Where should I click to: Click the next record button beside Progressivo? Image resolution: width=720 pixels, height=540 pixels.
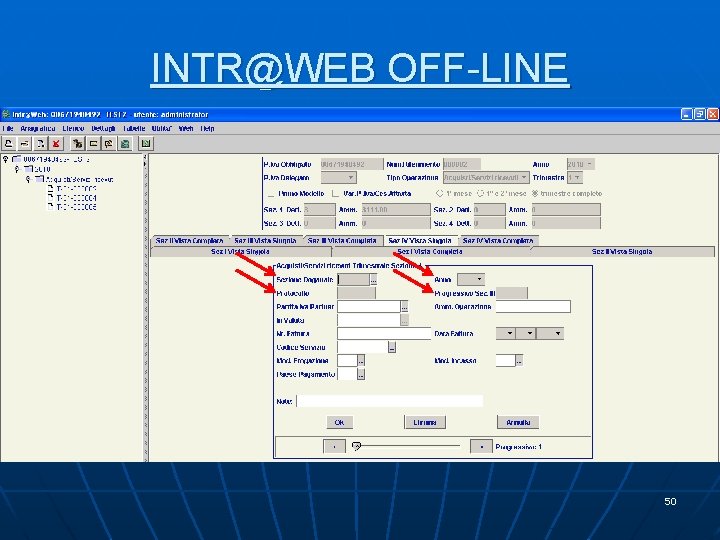click(481, 446)
